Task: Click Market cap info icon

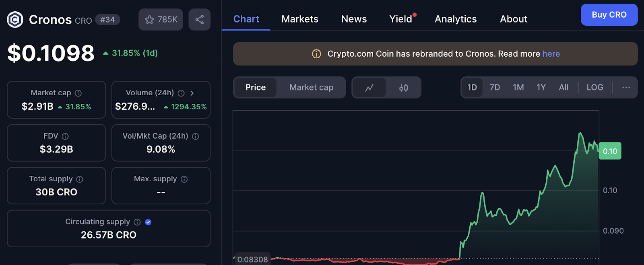Action: pyautogui.click(x=78, y=93)
